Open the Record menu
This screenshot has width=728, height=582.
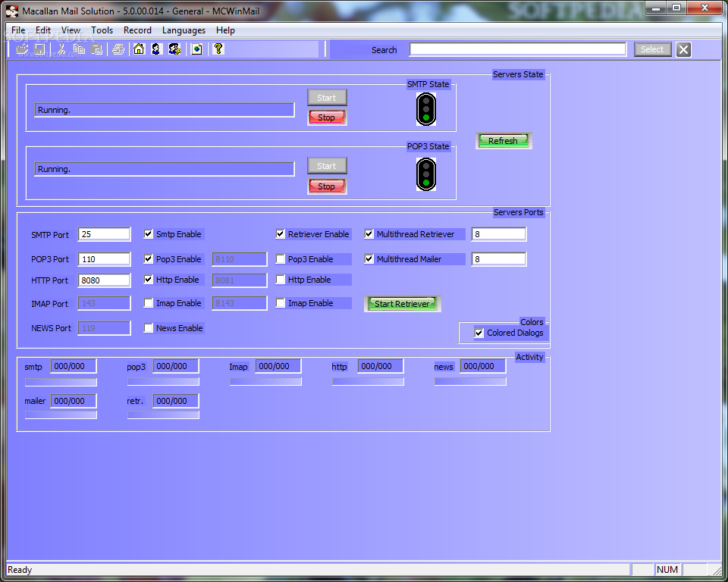click(137, 30)
